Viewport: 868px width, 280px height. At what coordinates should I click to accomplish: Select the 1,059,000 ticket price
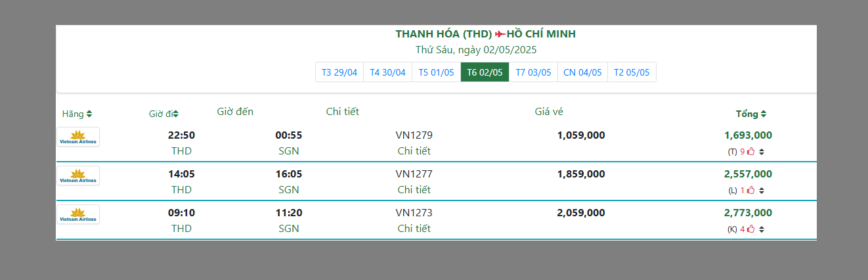580,135
